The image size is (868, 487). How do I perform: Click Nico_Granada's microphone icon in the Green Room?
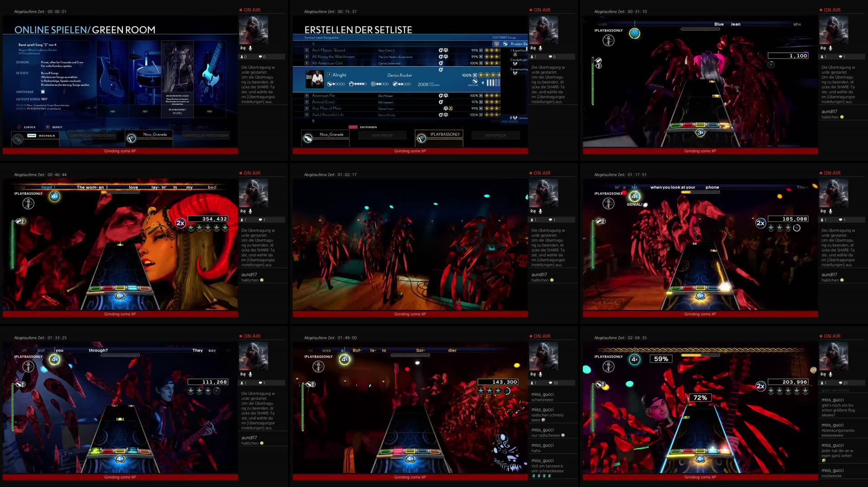point(131,138)
